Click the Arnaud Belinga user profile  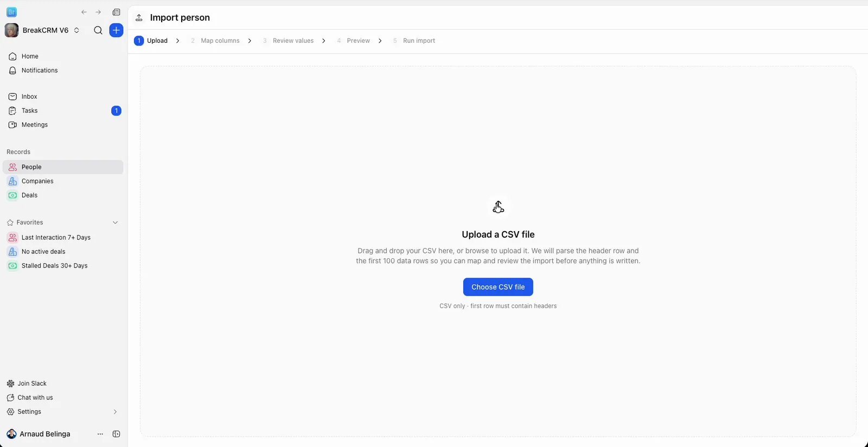coord(39,434)
